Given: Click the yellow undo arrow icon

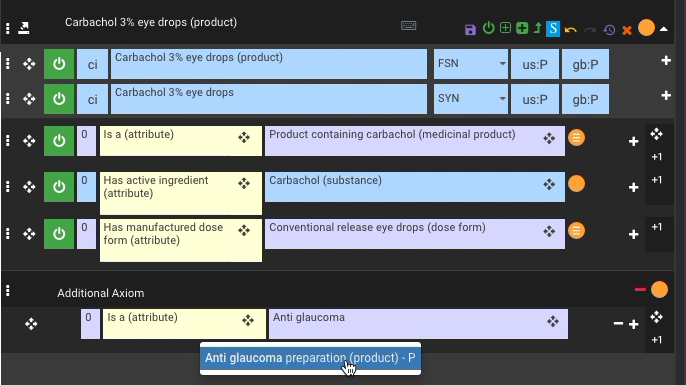Looking at the screenshot, I should [x=570, y=30].
